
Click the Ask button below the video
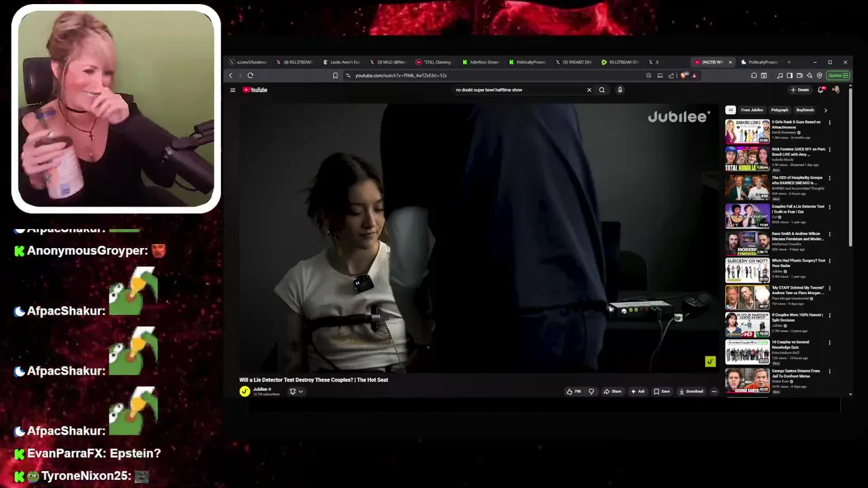click(638, 391)
